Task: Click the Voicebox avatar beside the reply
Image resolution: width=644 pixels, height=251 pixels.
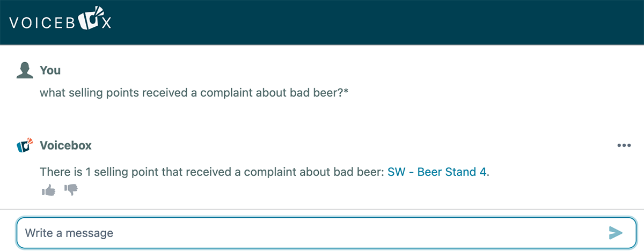Action: tap(25, 145)
